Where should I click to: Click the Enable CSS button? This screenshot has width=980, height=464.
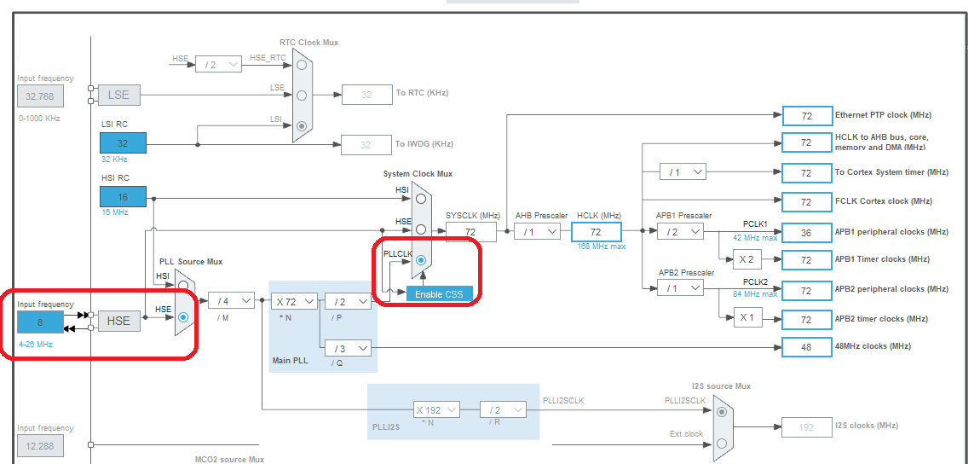pyautogui.click(x=440, y=294)
